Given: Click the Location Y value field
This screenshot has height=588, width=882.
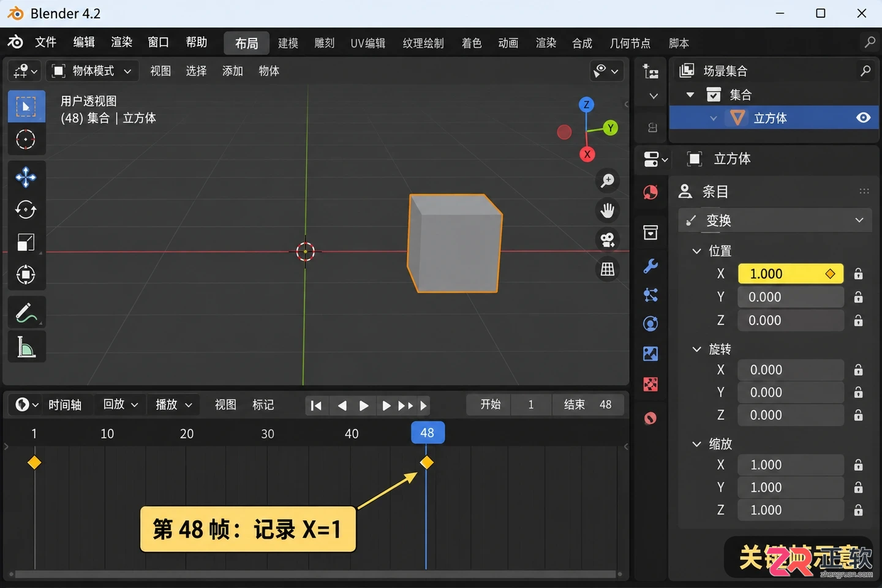Looking at the screenshot, I should [x=791, y=297].
